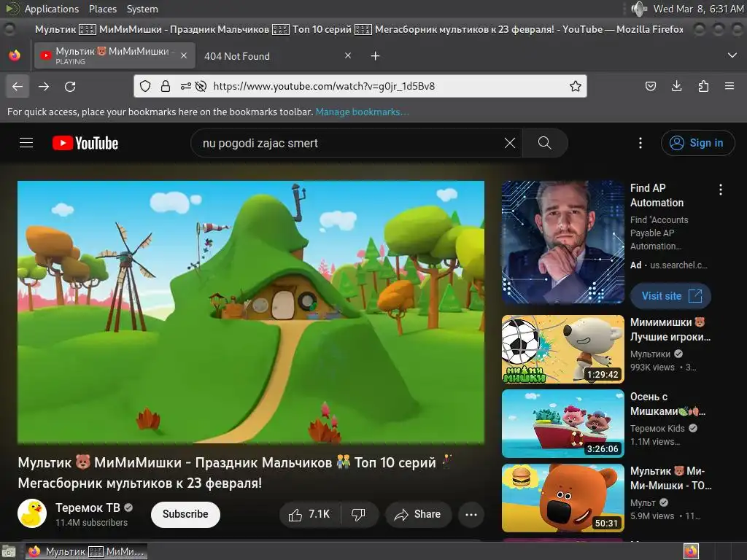Click the 11.4M subscribers text
Viewport: 747px width, 560px height.
coord(91,522)
